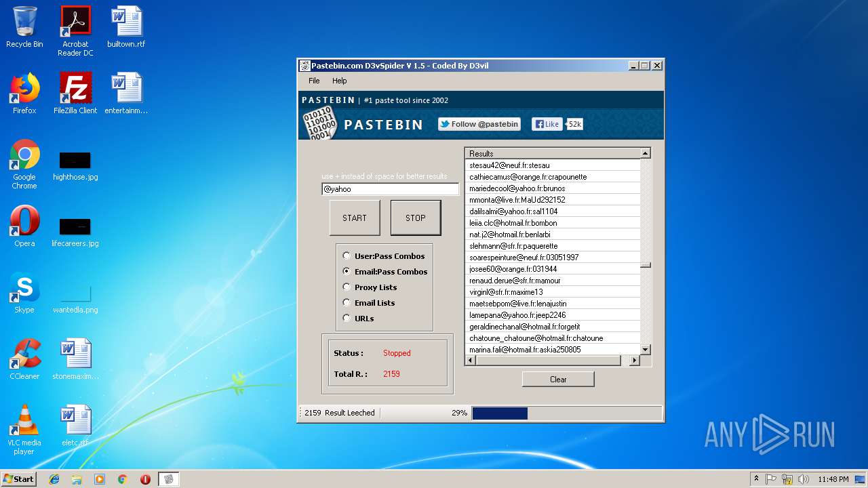Click the results scroll right arrow
Screen dimensions: 868x488
[635, 361]
